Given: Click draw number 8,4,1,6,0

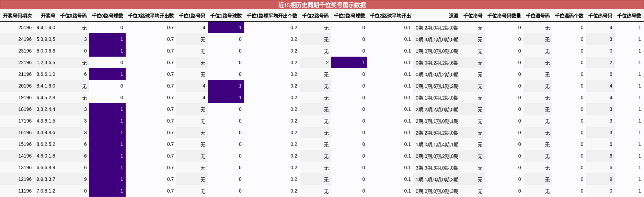Looking at the screenshot, I should pyautogui.click(x=46, y=86).
